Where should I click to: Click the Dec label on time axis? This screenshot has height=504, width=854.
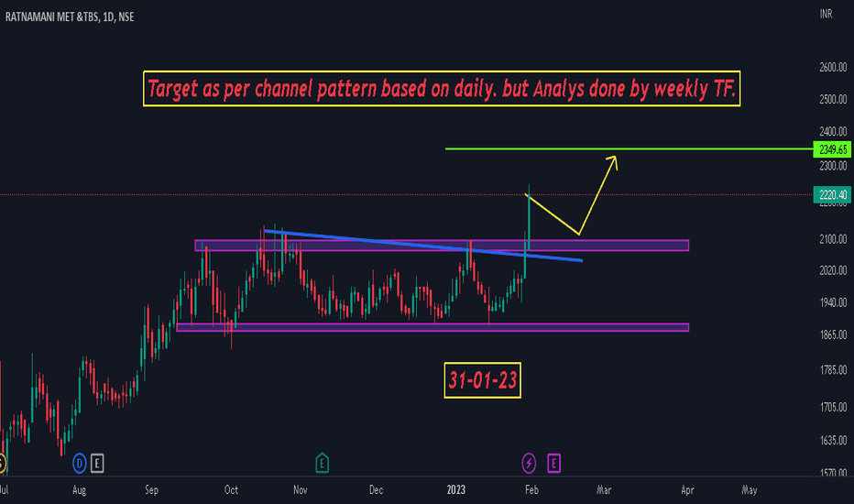click(376, 490)
